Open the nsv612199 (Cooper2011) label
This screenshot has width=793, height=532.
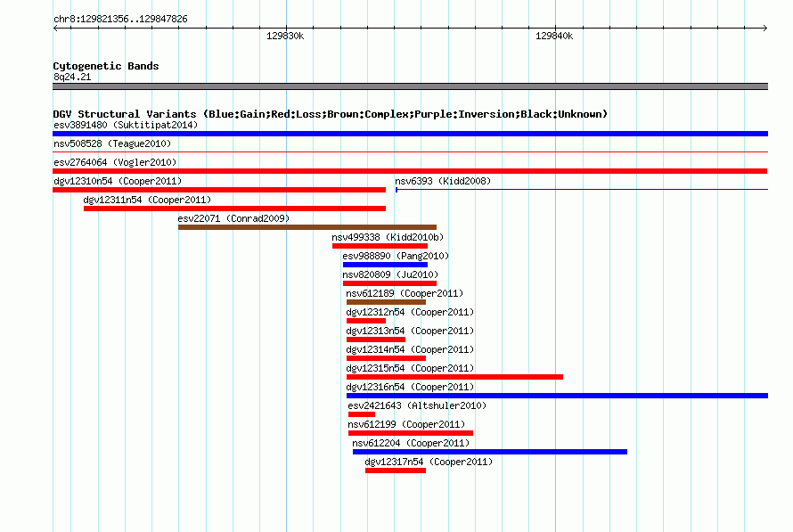pyautogui.click(x=406, y=424)
